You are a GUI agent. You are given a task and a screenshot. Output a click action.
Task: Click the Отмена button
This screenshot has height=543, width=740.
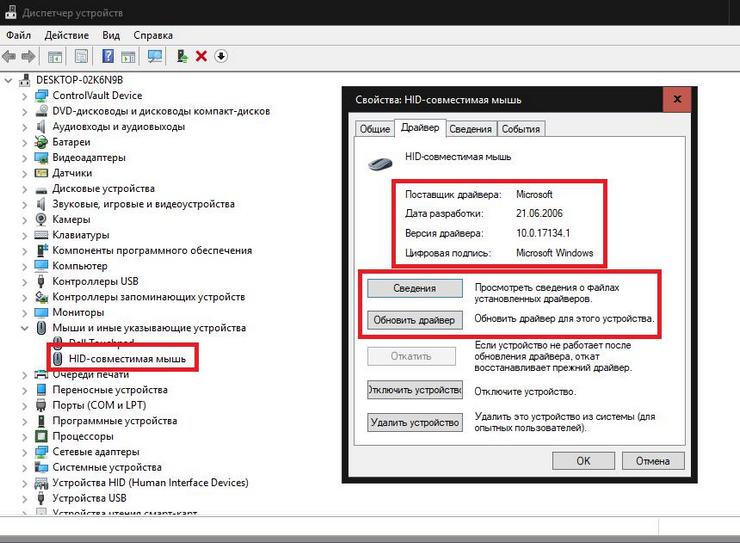point(653,461)
